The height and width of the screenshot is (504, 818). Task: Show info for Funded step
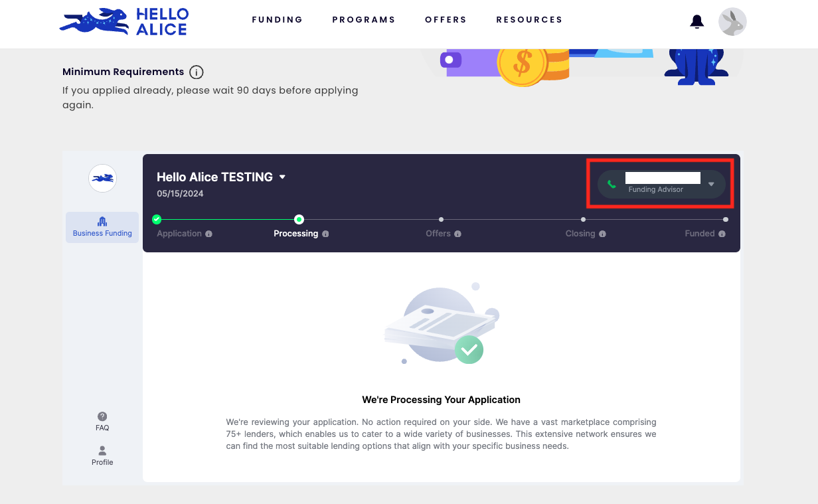point(722,234)
